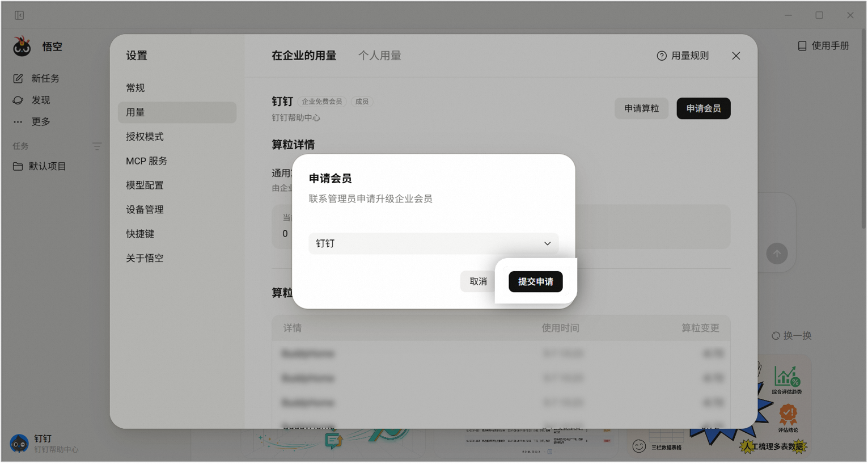This screenshot has height=464, width=868.
Task: Open the user manual book icon
Action: (802, 46)
